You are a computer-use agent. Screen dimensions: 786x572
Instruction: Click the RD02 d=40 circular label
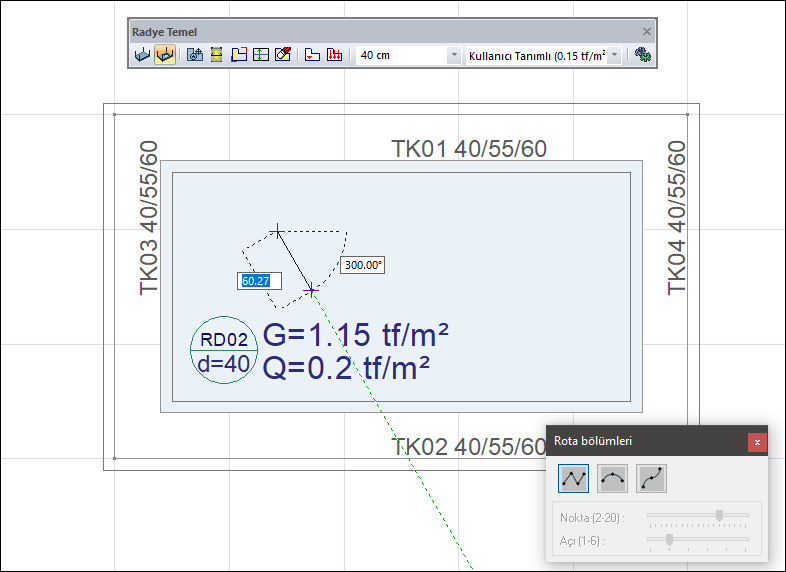[x=224, y=352]
